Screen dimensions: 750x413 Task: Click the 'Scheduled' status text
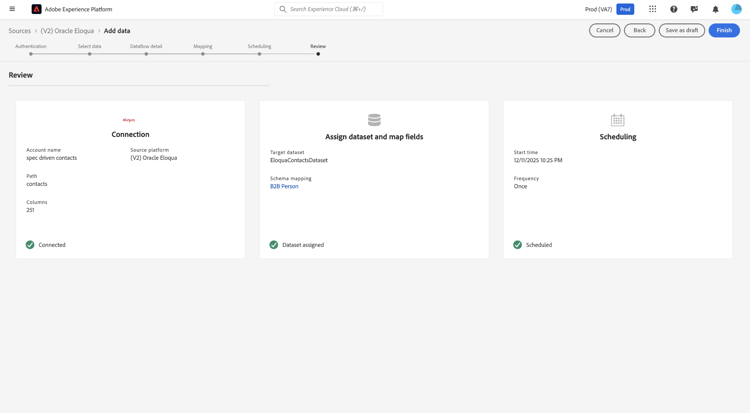[x=539, y=245]
